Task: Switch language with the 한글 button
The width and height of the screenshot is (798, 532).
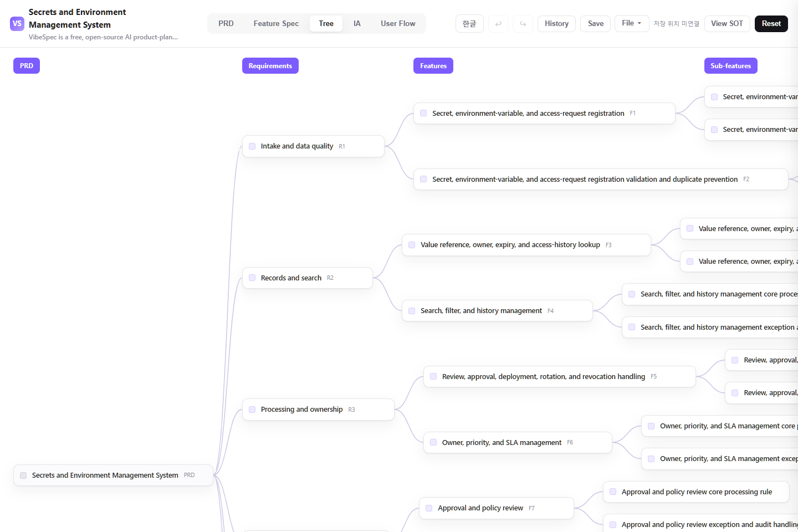Action: click(x=469, y=24)
